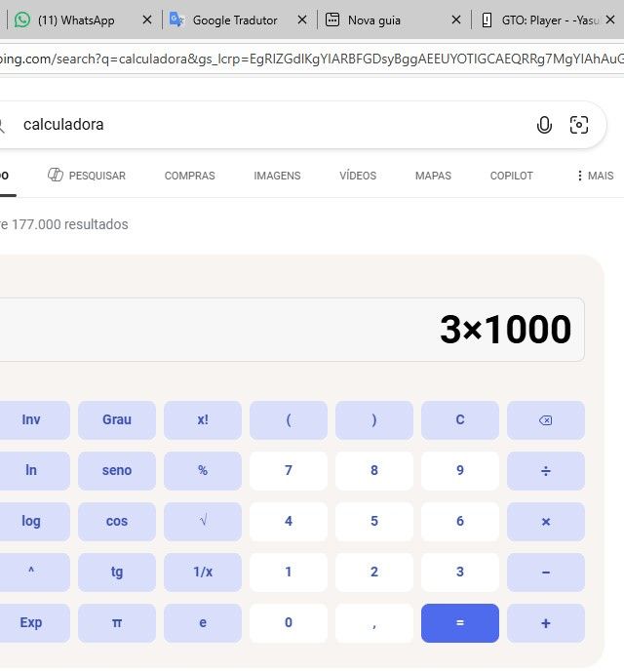The width and height of the screenshot is (624, 672).
Task: Expand the MAIS more options menu
Action: (595, 176)
